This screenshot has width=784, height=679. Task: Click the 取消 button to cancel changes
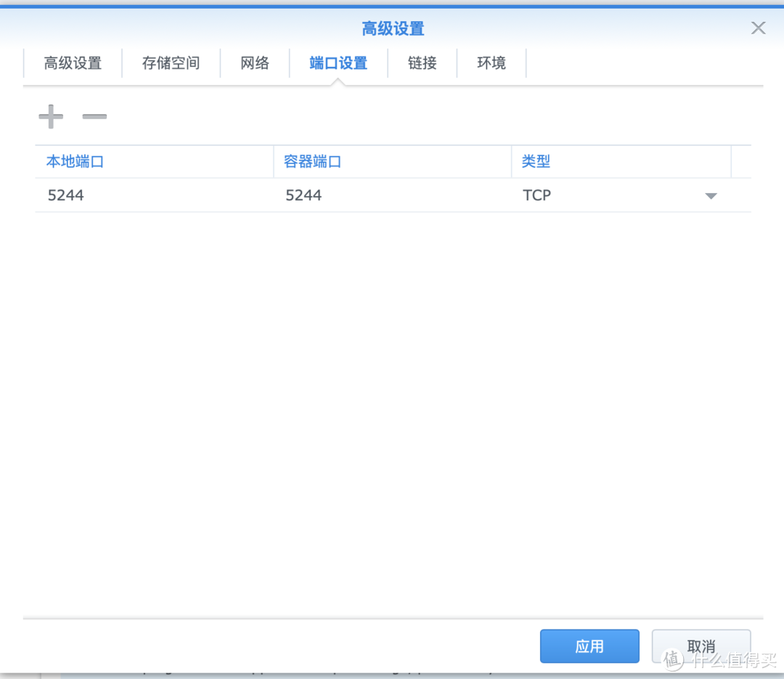click(700, 646)
